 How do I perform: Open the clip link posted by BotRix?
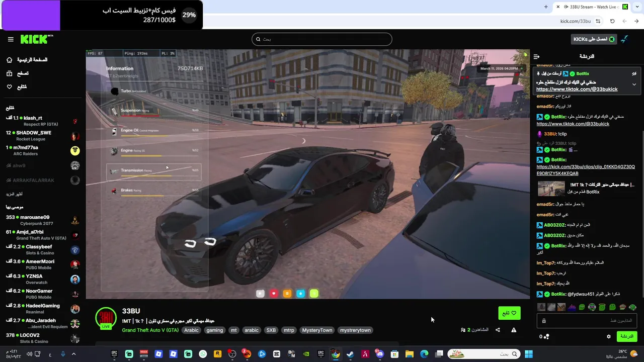[x=586, y=170]
